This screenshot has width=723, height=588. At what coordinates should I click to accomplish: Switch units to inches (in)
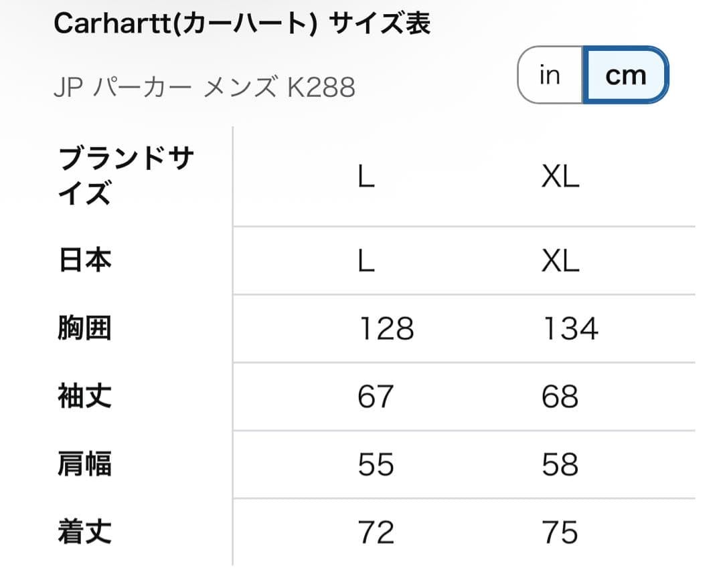pyautogui.click(x=550, y=76)
